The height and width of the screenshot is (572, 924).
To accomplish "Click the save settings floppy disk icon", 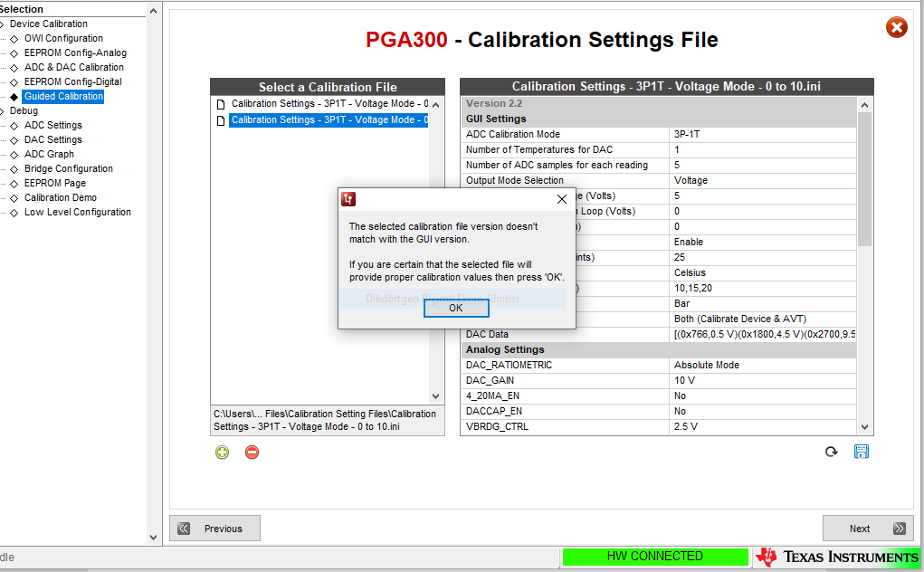I will 862,452.
